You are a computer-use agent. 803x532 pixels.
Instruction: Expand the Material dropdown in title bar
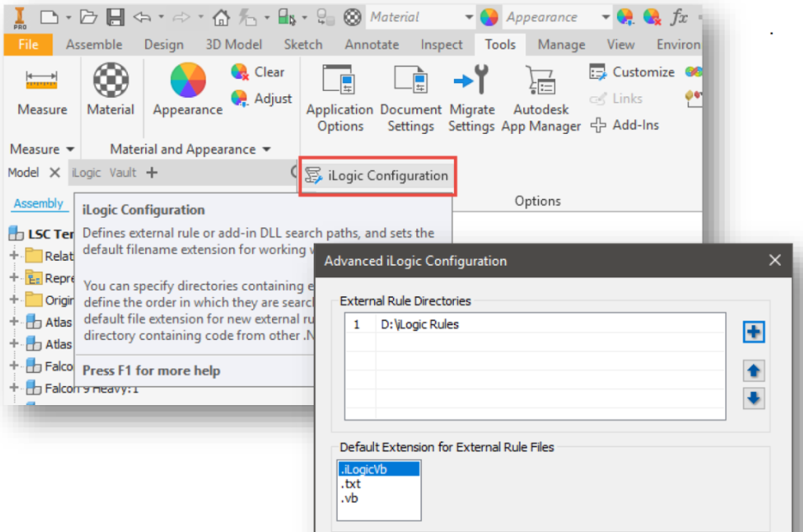[469, 17]
